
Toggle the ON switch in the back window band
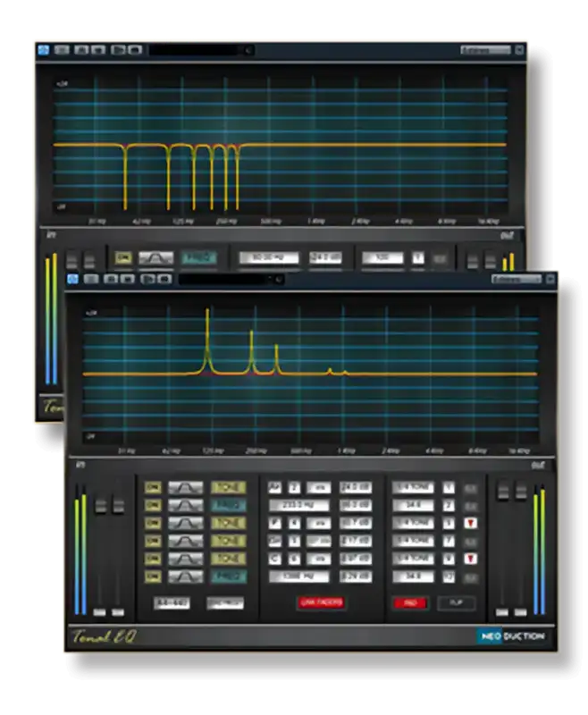pyautogui.click(x=123, y=258)
